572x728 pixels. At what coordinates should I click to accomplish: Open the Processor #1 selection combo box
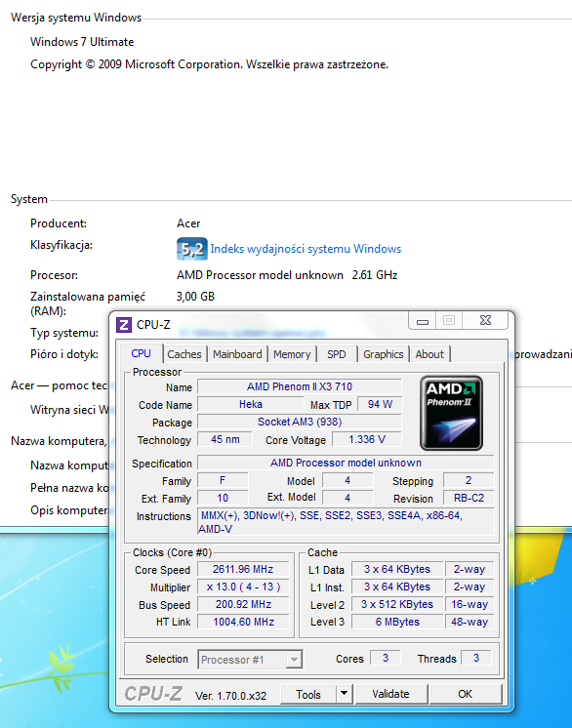[250, 660]
